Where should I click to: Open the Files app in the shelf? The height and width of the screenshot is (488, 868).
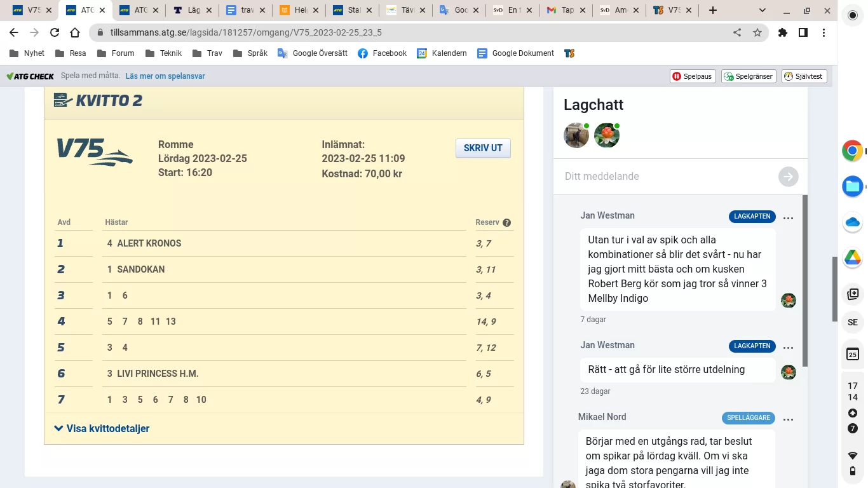coord(852,187)
